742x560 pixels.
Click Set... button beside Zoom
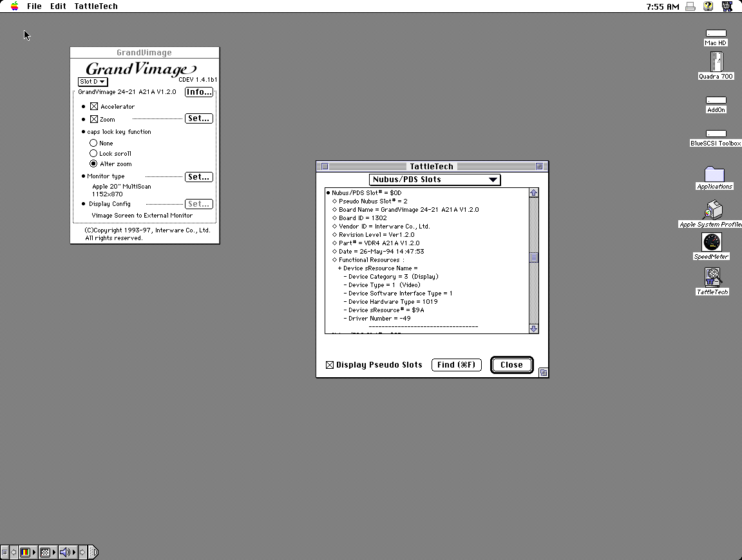click(199, 118)
